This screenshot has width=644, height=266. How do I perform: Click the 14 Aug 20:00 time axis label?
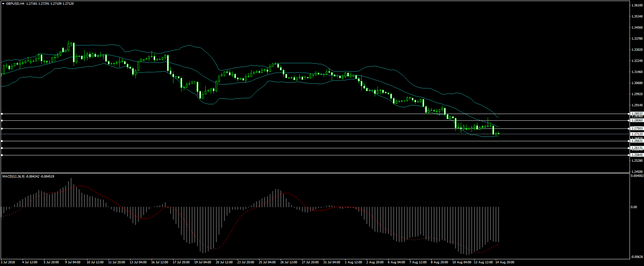pyautogui.click(x=505, y=262)
